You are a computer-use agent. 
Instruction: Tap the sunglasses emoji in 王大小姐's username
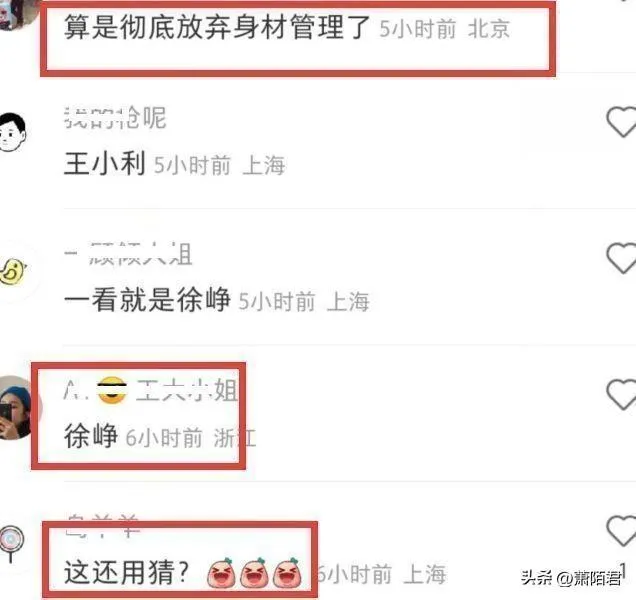point(112,390)
